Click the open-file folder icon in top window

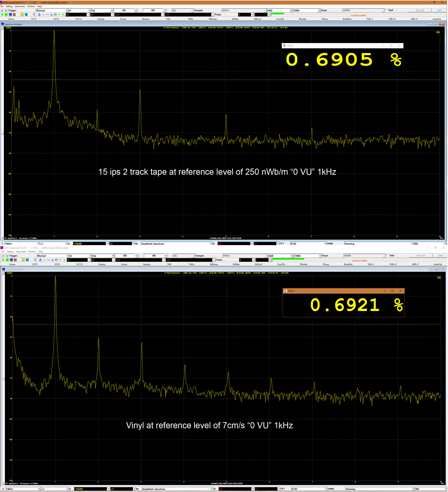(x=2, y=10)
